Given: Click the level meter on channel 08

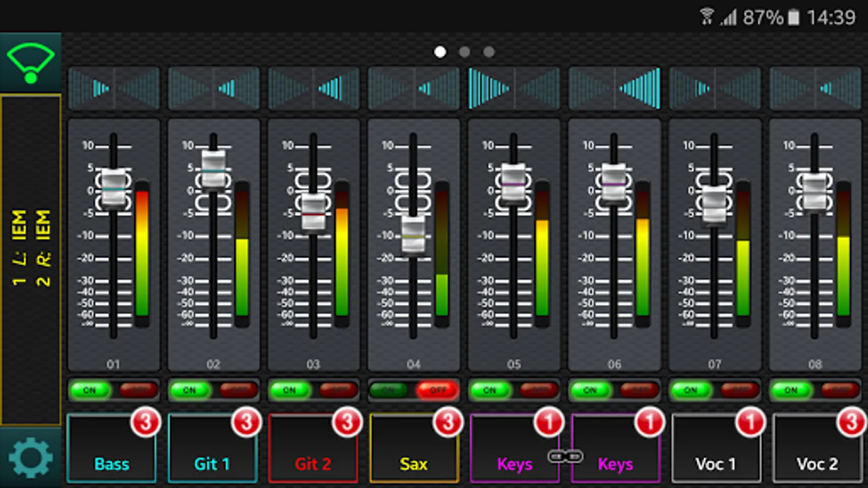Looking at the screenshot, I should (x=844, y=254).
